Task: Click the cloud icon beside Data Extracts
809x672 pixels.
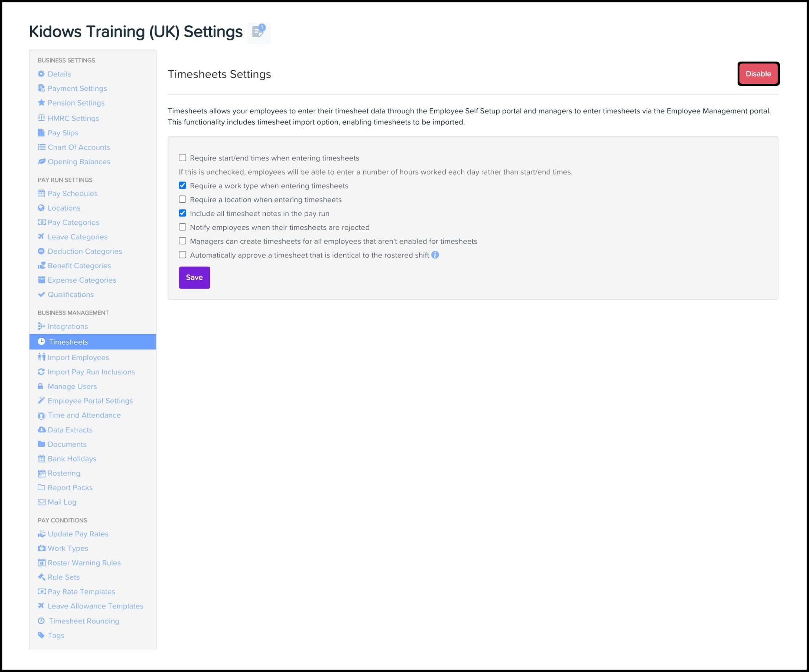Action: [42, 430]
